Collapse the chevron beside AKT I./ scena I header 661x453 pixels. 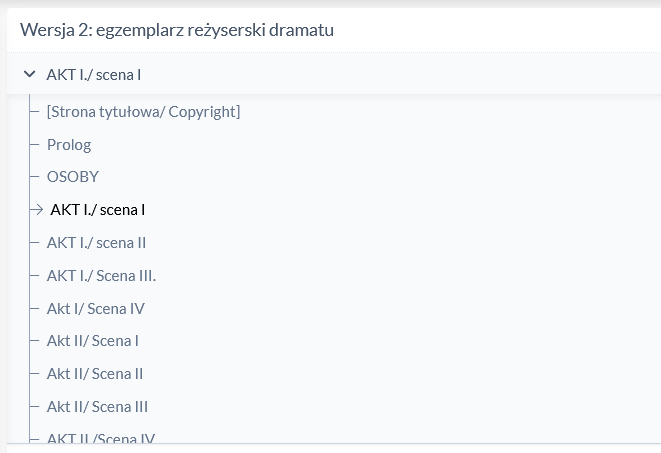pos(29,74)
